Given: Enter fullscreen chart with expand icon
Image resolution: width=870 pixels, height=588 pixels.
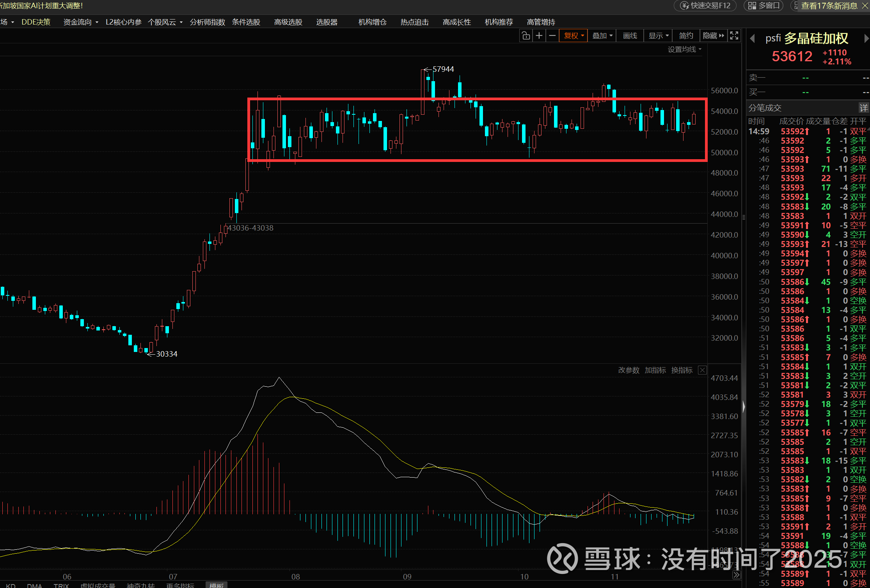Looking at the screenshot, I should click(x=734, y=36).
